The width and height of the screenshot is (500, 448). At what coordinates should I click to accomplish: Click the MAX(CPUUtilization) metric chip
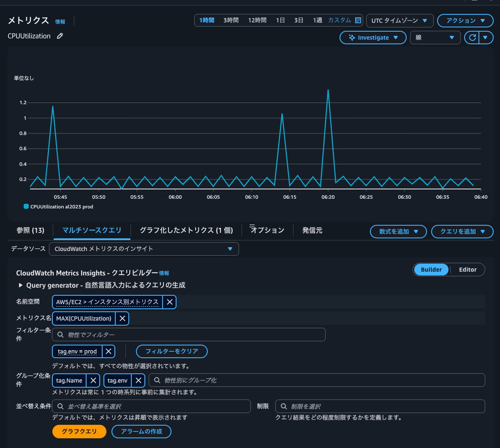point(84,318)
